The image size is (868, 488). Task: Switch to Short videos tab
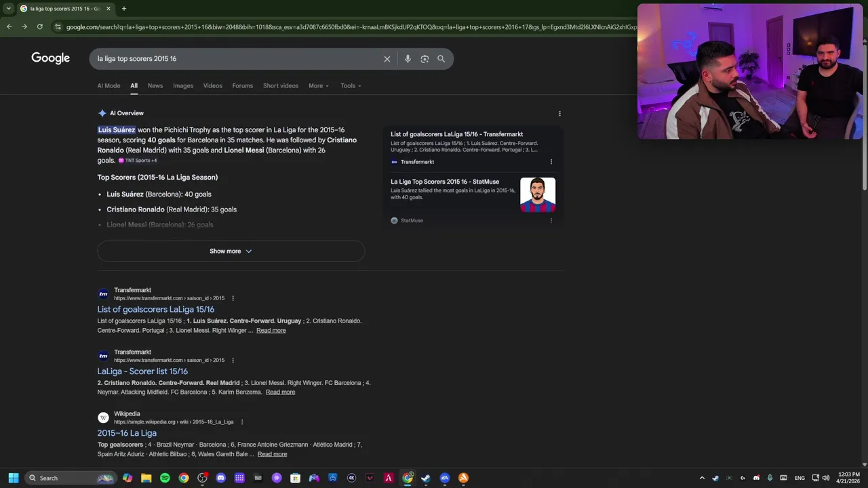pyautogui.click(x=281, y=86)
